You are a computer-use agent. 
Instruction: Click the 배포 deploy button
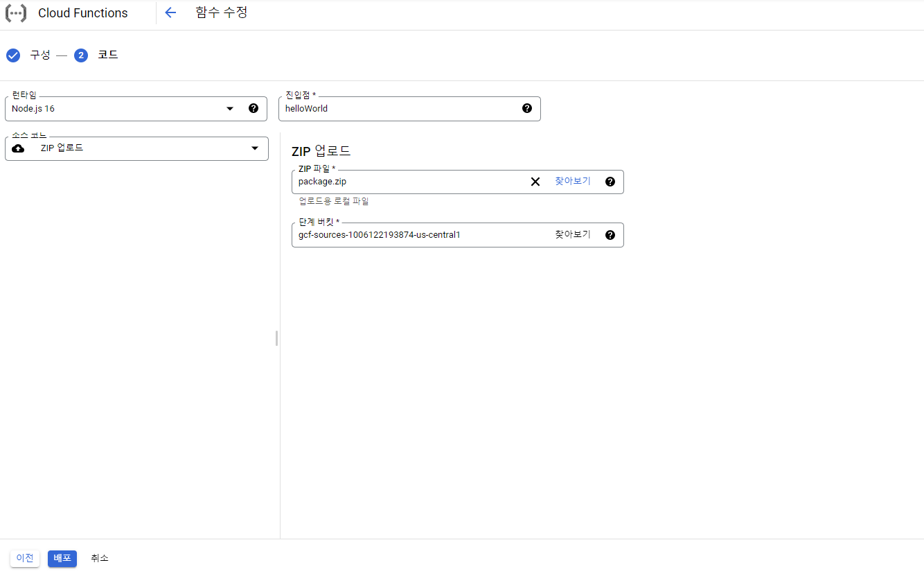(62, 558)
